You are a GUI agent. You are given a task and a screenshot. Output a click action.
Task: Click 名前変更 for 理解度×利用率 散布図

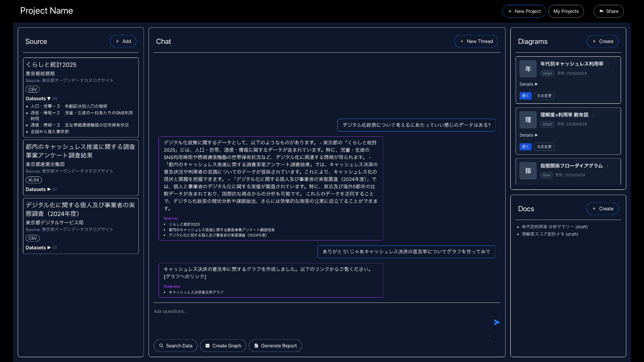coord(544,147)
